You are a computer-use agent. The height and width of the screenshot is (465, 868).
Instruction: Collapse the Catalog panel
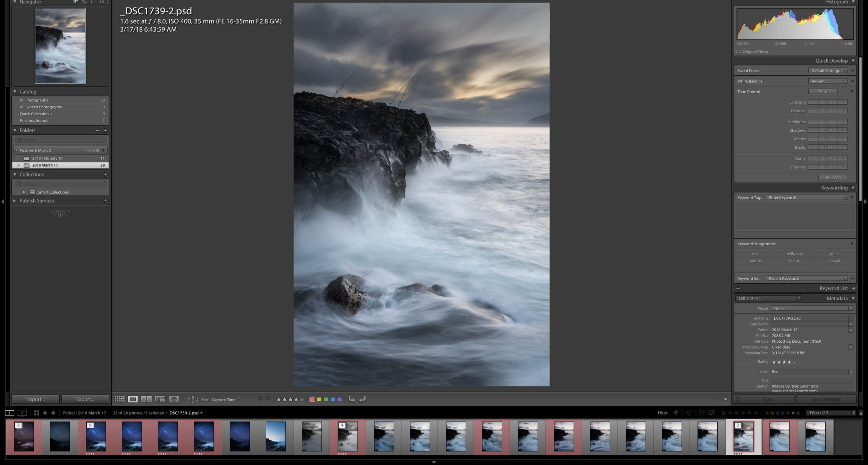15,92
